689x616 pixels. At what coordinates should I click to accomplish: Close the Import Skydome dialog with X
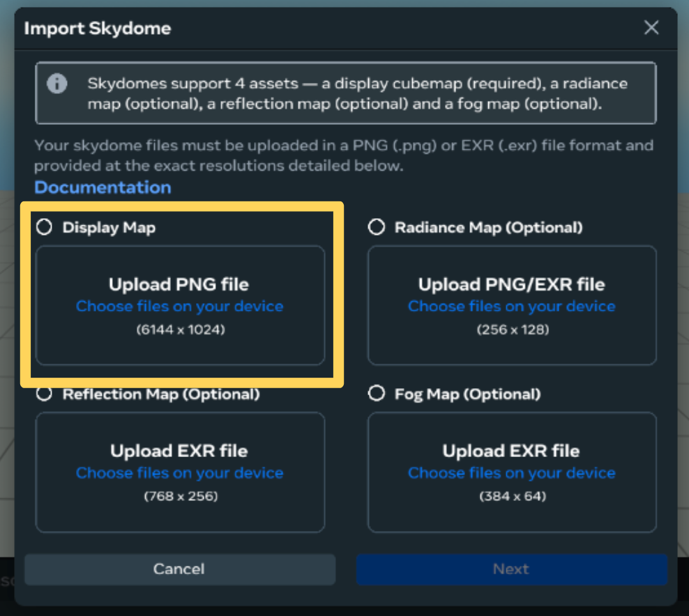tap(651, 28)
